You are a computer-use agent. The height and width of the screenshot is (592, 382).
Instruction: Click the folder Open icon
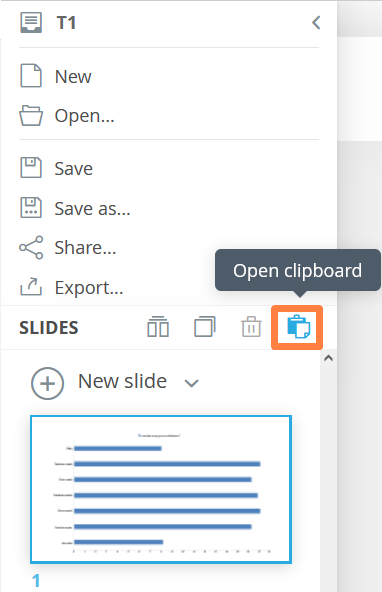click(x=31, y=116)
